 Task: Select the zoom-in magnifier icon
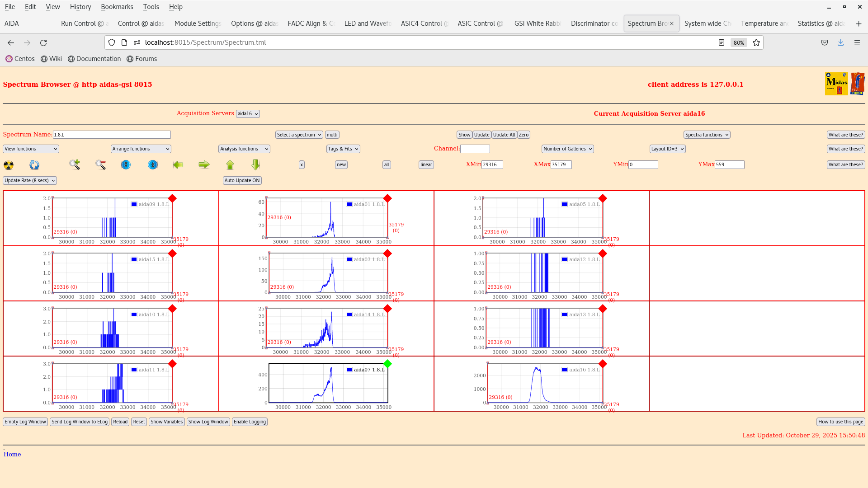coord(74,164)
